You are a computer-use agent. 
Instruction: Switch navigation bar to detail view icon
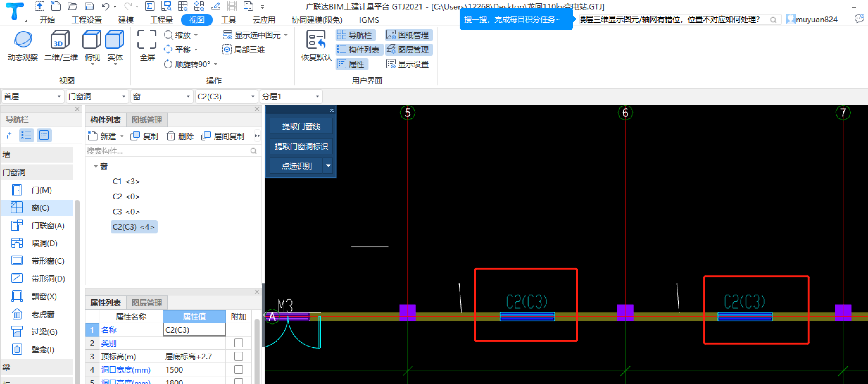click(x=44, y=135)
